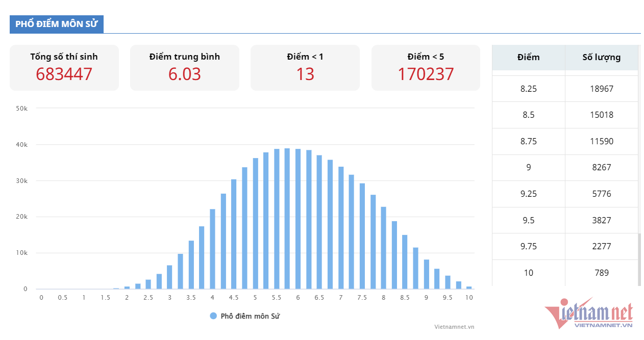The height and width of the screenshot is (340, 644).
Task: Click the blue legend circle marker
Action: 213,316
